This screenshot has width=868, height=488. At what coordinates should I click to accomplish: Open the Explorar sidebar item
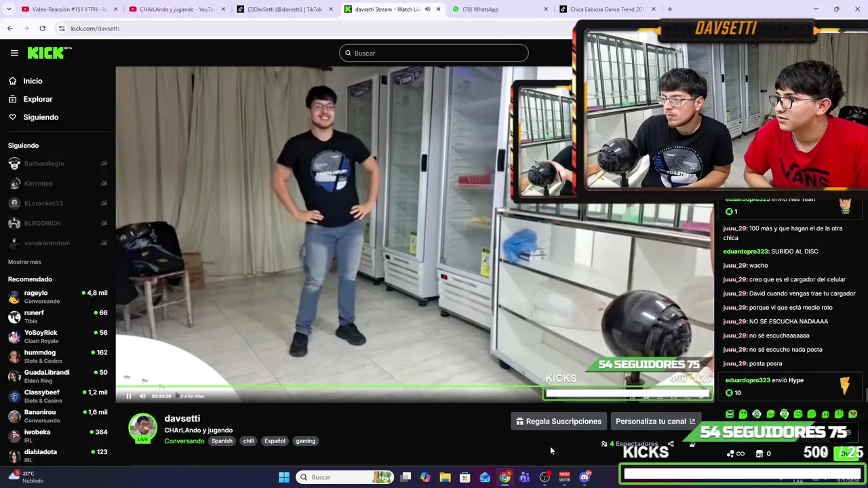point(38,99)
